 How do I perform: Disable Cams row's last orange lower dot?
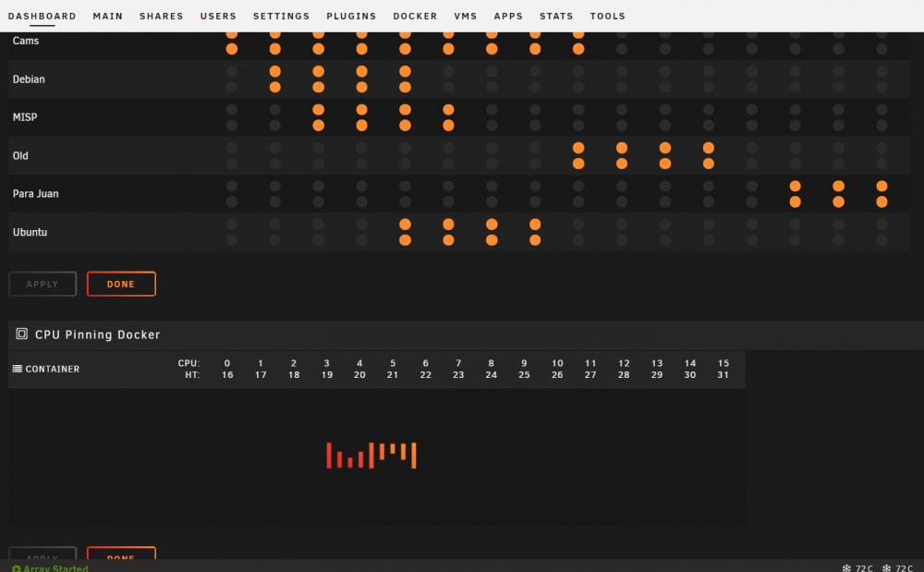[578, 49]
